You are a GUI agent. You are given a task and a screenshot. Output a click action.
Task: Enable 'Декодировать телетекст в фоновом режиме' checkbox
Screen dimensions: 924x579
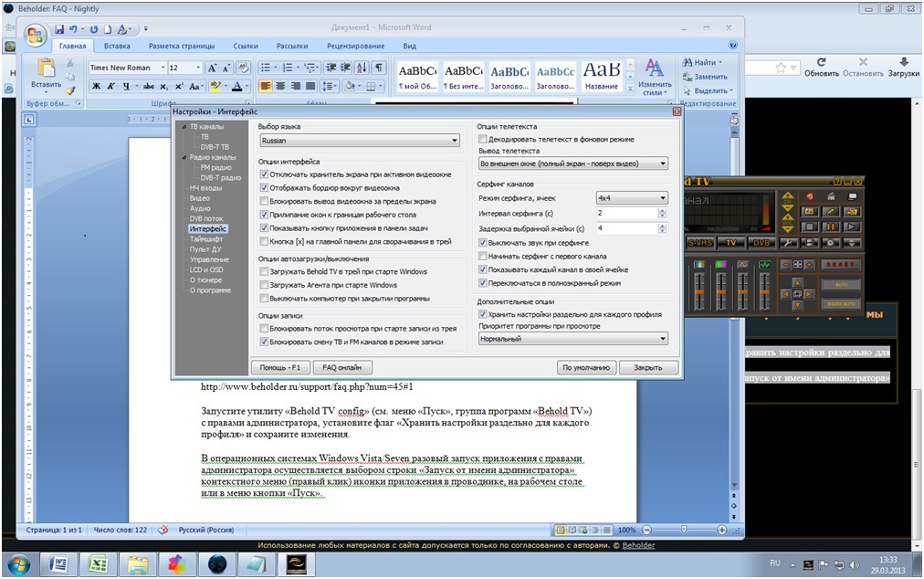point(483,140)
